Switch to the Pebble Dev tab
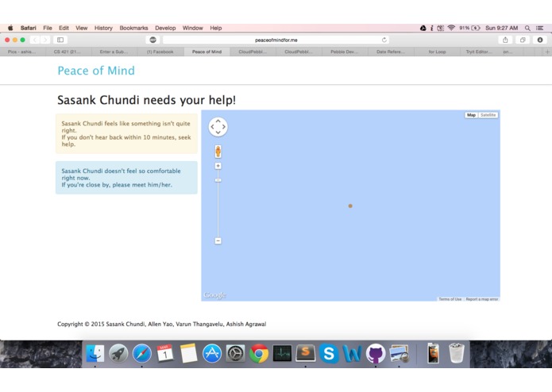 [344, 52]
